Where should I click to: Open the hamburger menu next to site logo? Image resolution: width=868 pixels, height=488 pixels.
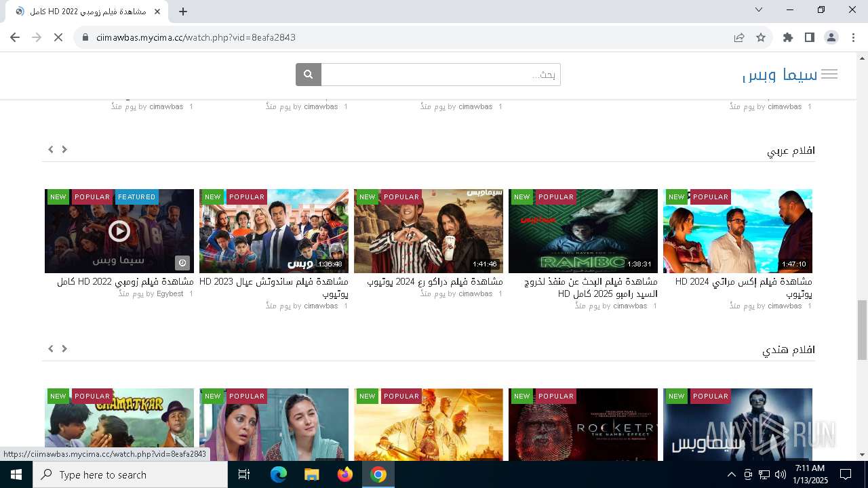pos(829,75)
